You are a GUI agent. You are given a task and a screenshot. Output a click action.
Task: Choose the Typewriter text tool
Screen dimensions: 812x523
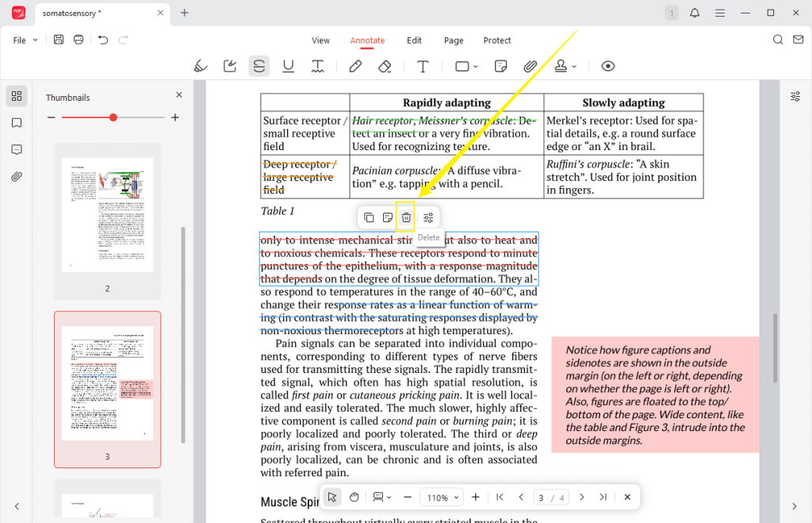(x=423, y=66)
